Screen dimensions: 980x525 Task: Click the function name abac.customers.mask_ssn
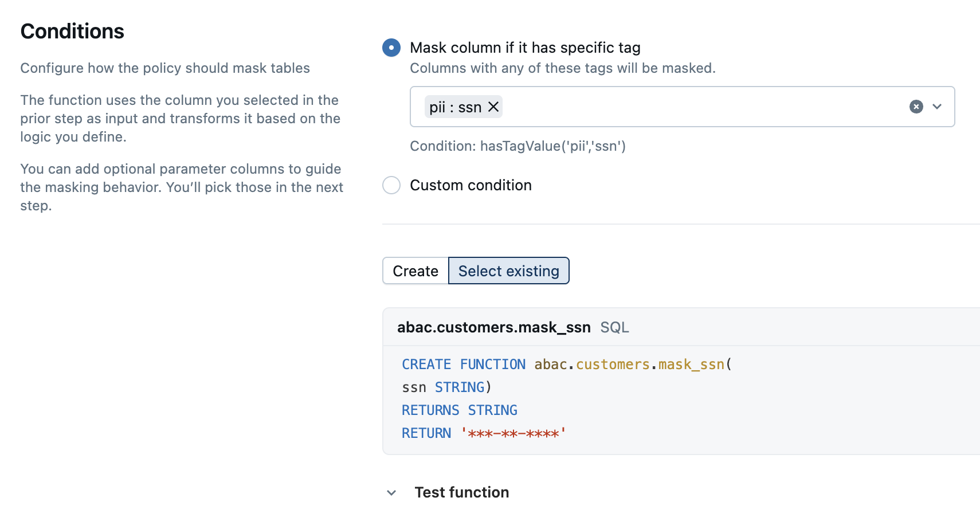pyautogui.click(x=493, y=327)
